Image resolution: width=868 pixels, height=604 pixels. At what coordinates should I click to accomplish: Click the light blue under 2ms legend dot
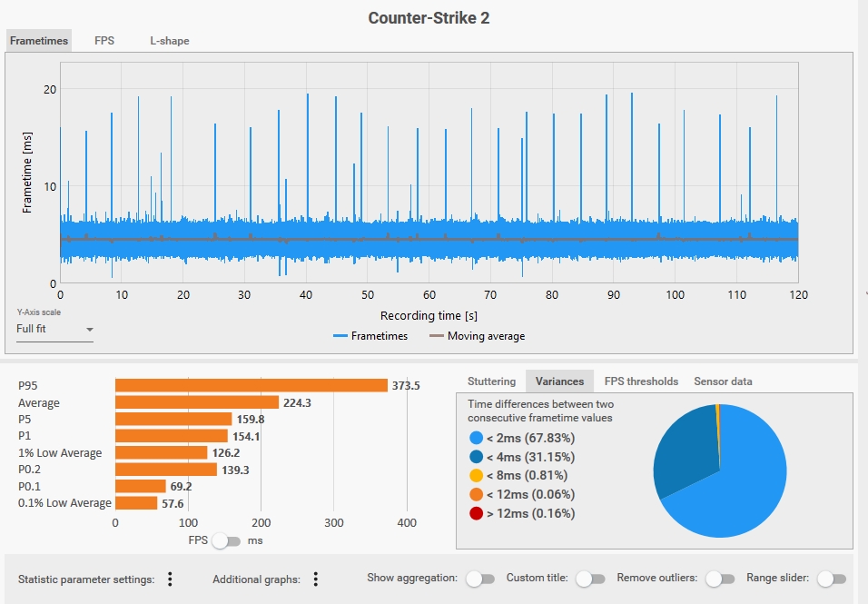[477, 438]
